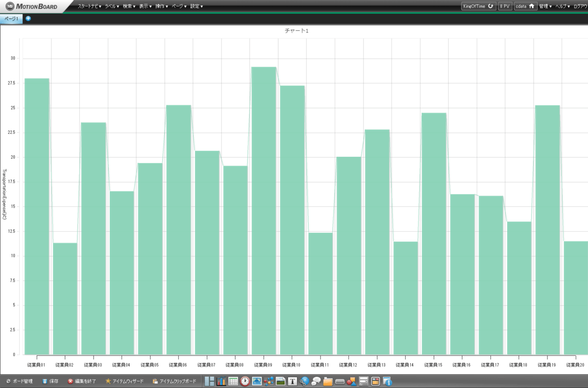Click the 従業員05 axis label

click(150, 365)
